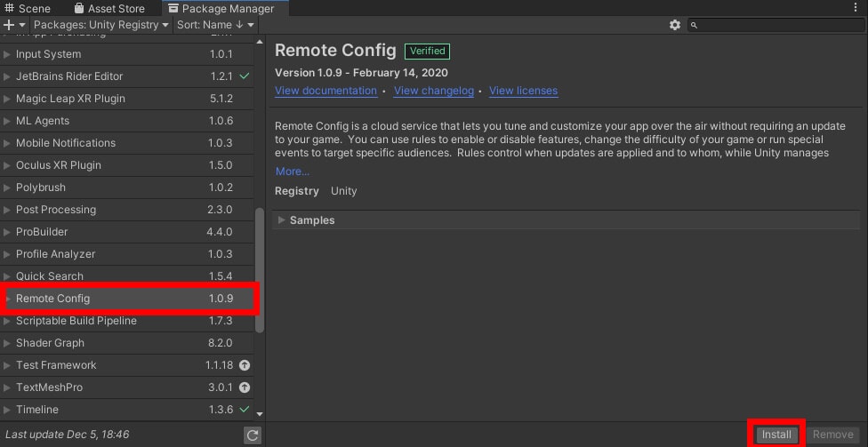
Task: Click the JetBrains Rider Editor installed checkmark
Action: point(245,76)
